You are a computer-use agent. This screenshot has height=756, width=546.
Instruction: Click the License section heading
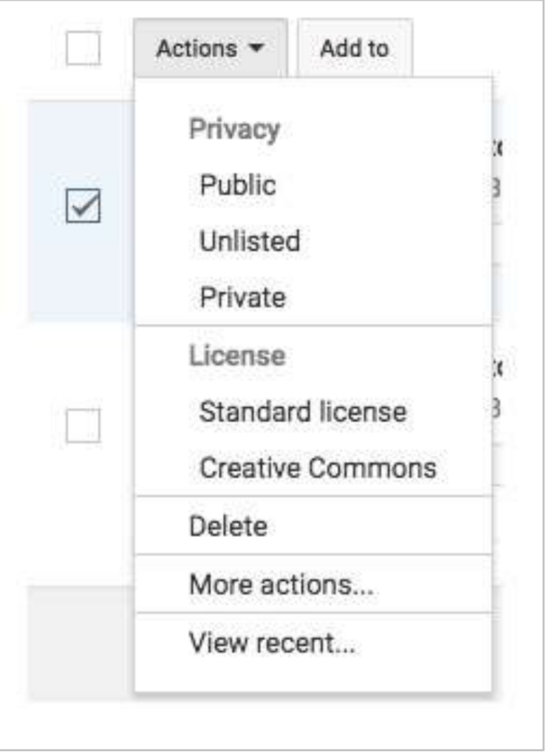236,355
